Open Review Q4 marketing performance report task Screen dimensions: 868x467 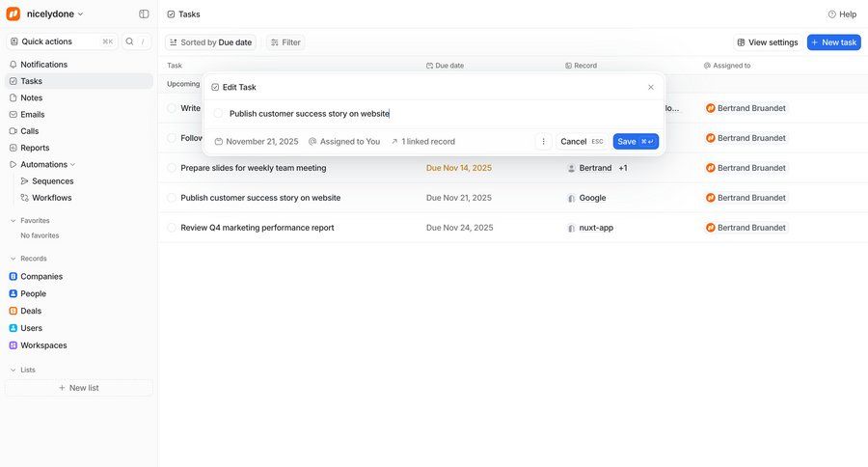[257, 228]
